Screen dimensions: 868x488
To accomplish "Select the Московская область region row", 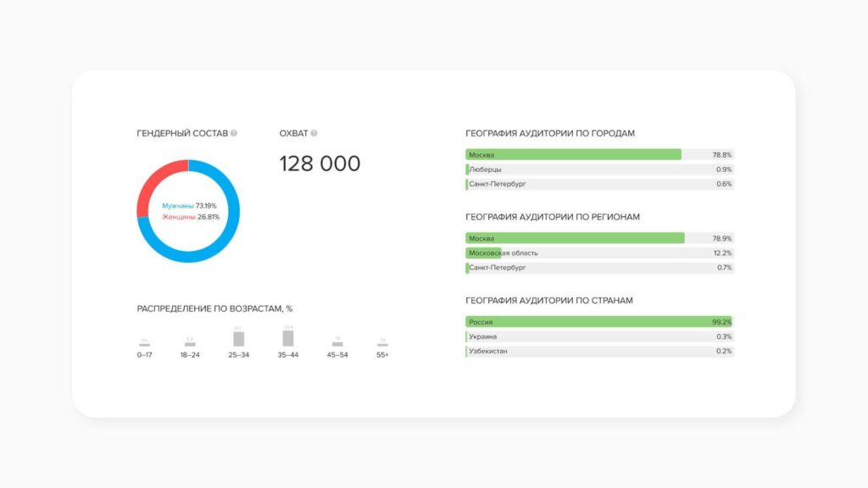I will pos(599,252).
